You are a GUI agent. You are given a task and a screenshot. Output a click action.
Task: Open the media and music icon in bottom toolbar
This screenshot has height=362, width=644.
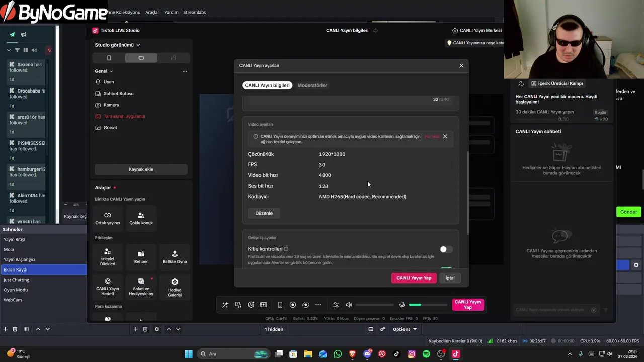tap(238, 305)
